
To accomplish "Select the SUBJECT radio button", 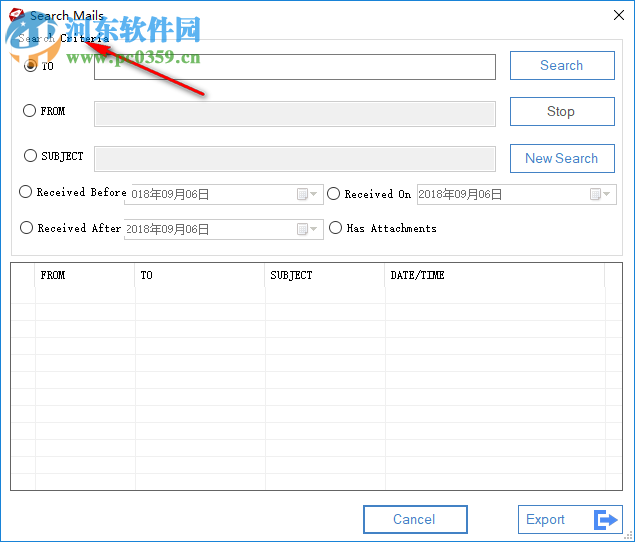I will (x=30, y=156).
